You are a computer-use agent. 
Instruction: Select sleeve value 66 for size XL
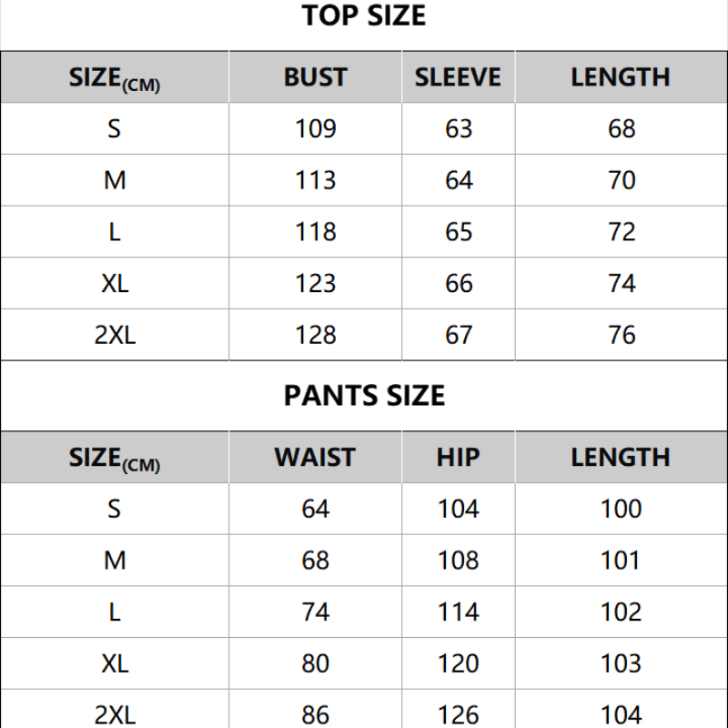(x=459, y=284)
